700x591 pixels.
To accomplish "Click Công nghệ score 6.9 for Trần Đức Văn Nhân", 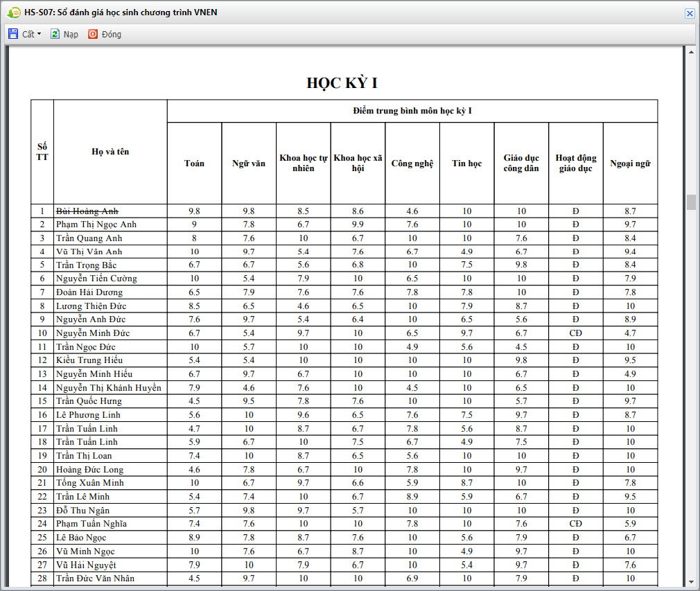I will [x=412, y=579].
